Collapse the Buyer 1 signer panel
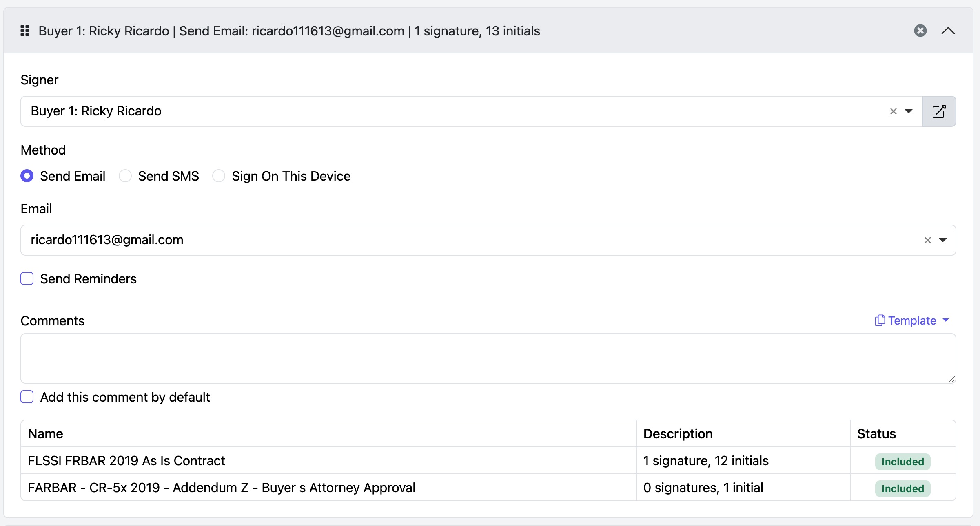This screenshot has width=980, height=526. tap(948, 31)
